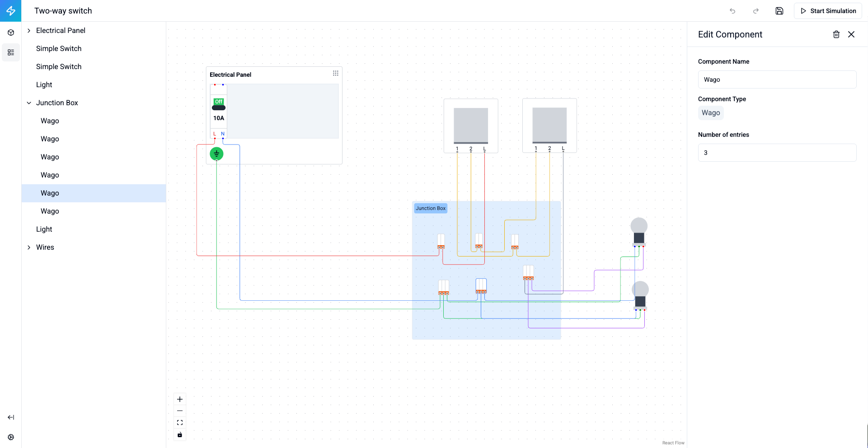Click the undo arrow icon
The width and height of the screenshot is (868, 448).
click(x=732, y=11)
